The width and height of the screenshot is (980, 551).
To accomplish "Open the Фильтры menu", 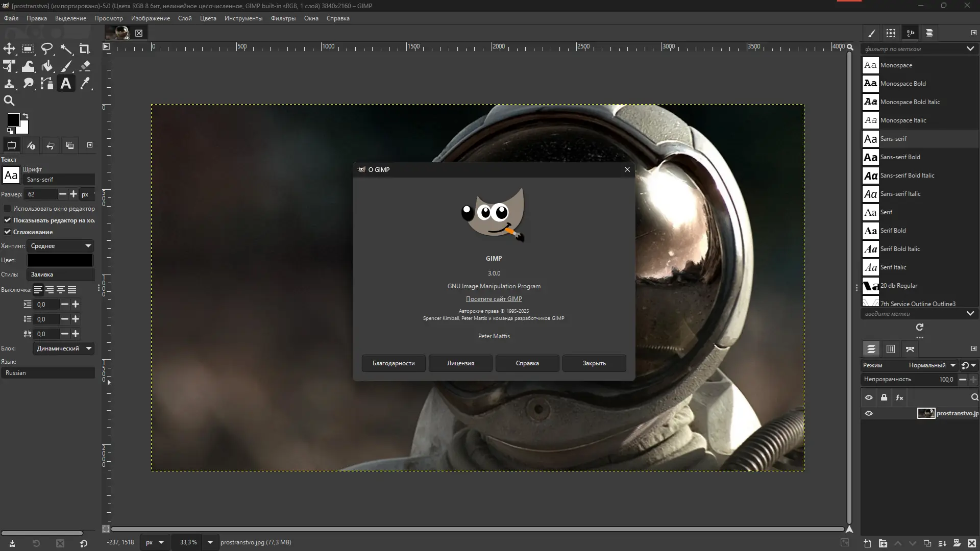I will click(283, 18).
